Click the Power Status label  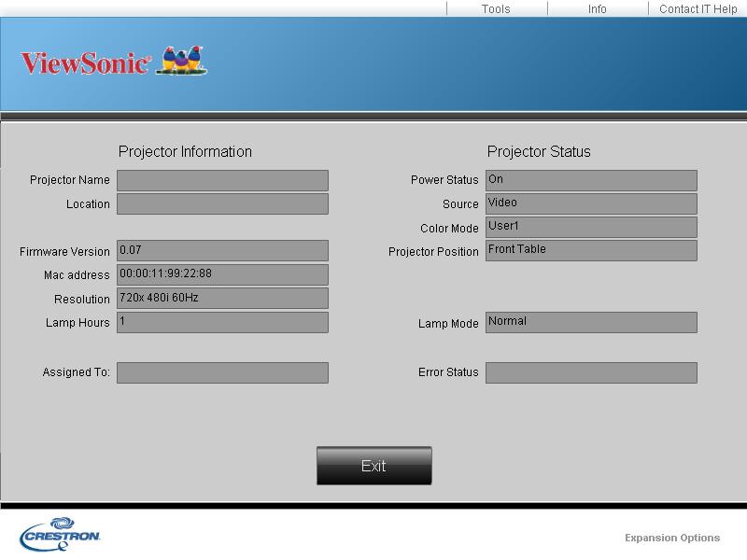coord(444,180)
